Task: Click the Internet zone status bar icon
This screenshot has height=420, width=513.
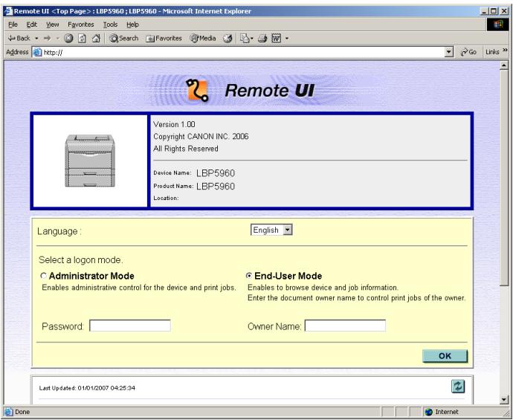Action: [428, 412]
